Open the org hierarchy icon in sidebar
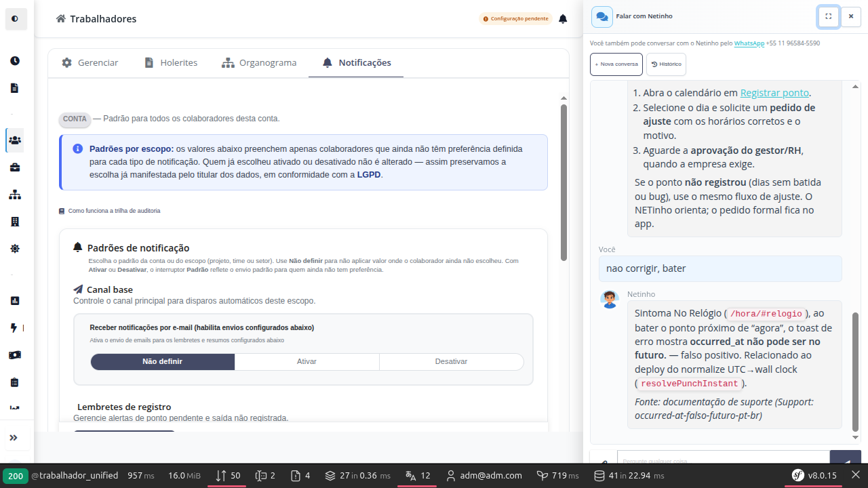Screen dimensions: 868x488 point(15,195)
